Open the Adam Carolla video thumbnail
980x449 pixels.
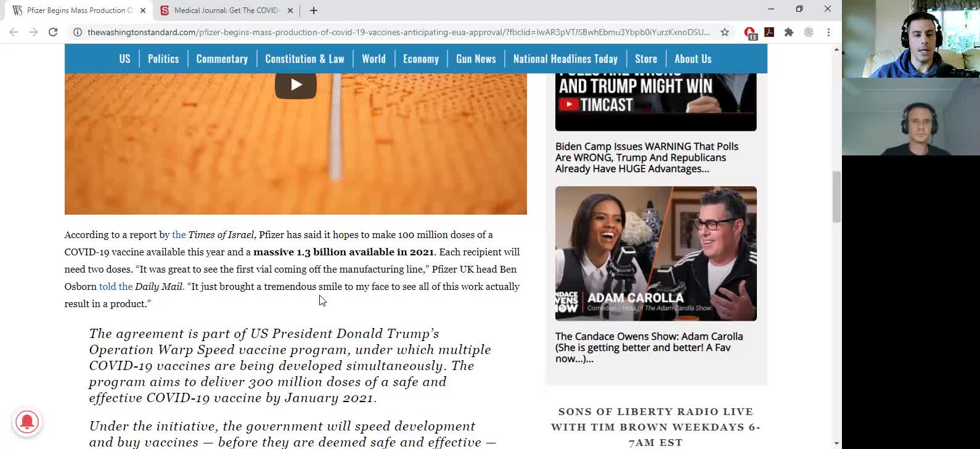[x=656, y=253]
